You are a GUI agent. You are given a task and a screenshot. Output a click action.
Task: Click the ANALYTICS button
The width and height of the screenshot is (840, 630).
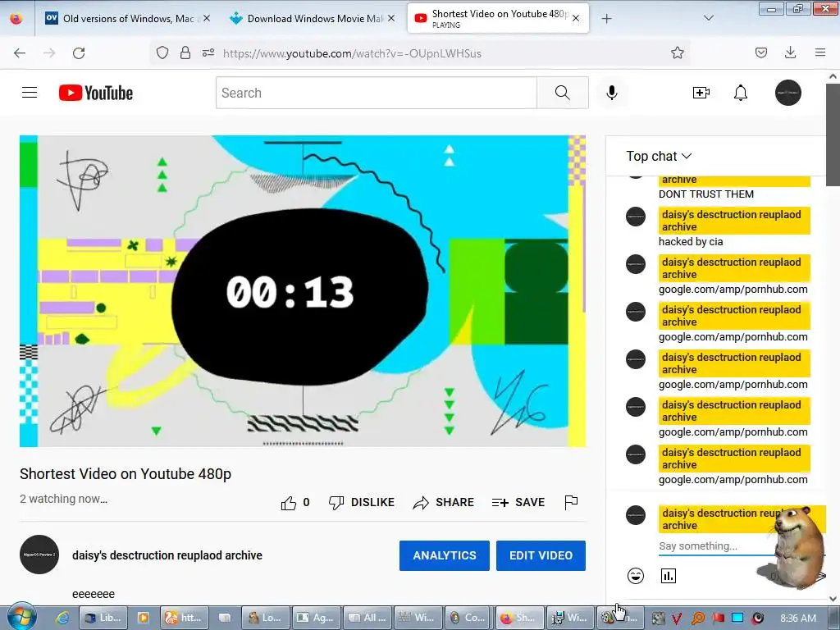(x=444, y=555)
